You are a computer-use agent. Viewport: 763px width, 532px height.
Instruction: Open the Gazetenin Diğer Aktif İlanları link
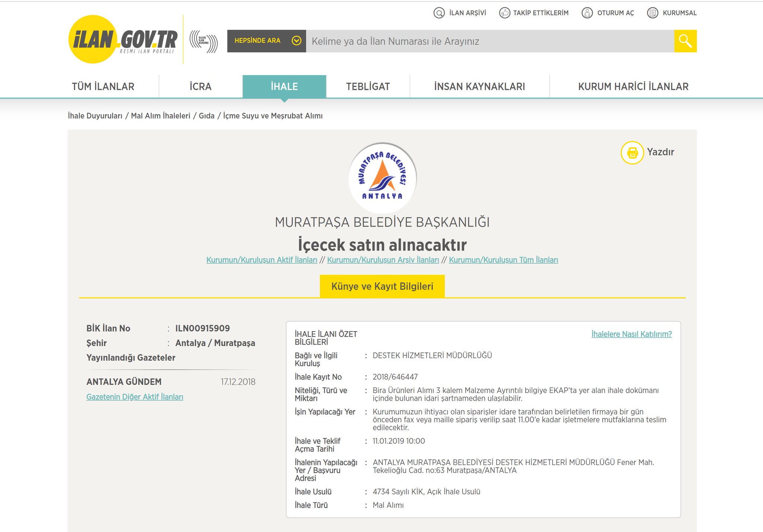pos(134,397)
